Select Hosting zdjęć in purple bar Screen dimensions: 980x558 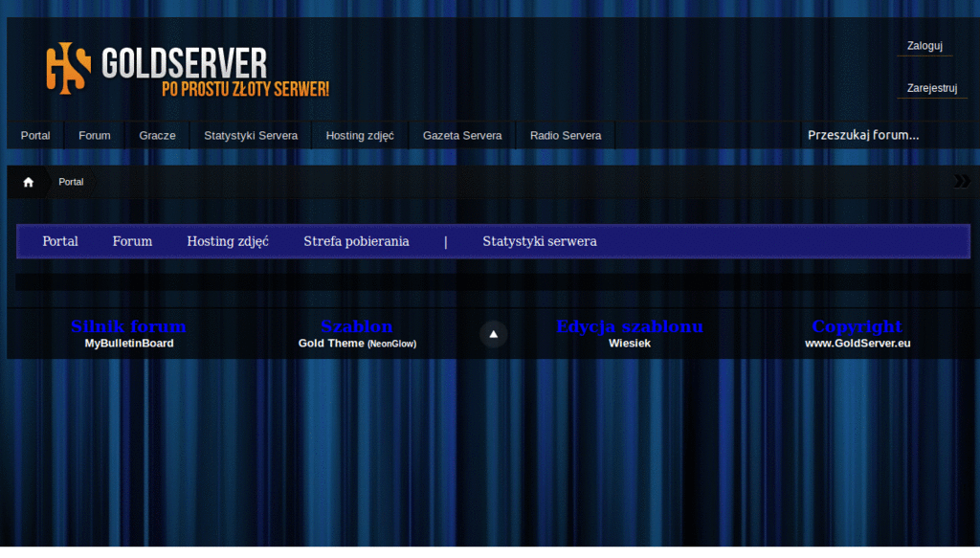click(228, 241)
